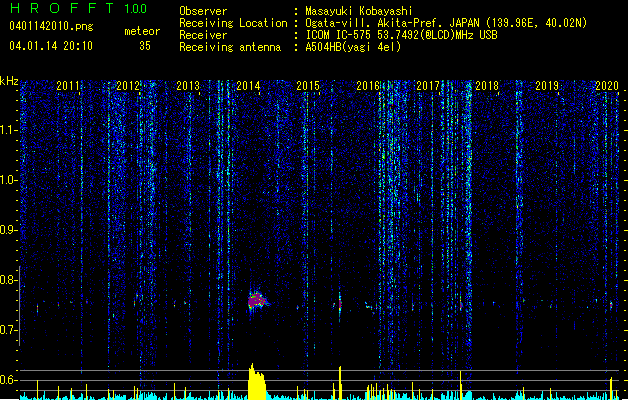Image resolution: width=629 pixels, height=400 pixels.
Task: Click the meteor count value 35
Action: (x=145, y=46)
